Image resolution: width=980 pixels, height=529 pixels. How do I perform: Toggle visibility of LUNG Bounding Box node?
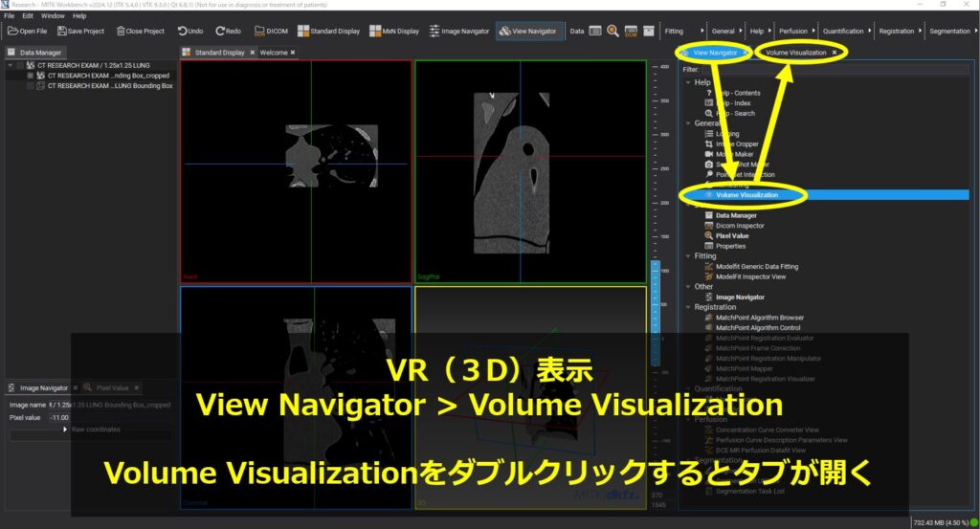tap(30, 85)
